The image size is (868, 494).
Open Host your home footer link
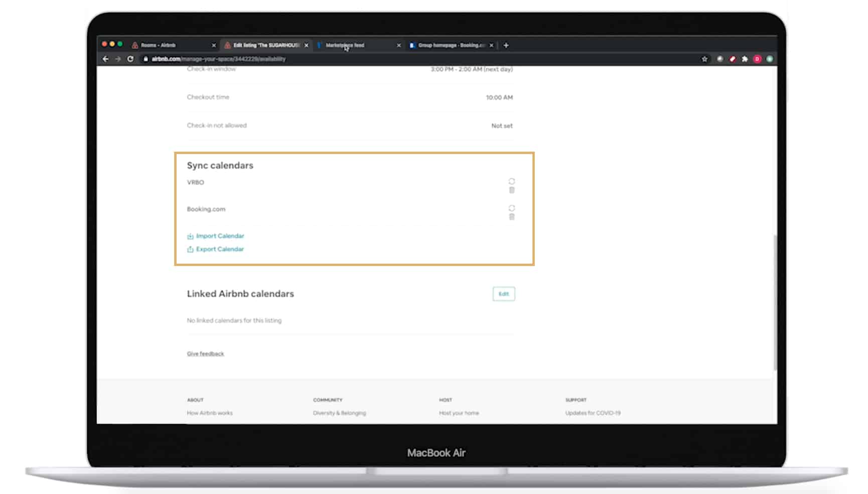click(x=459, y=413)
